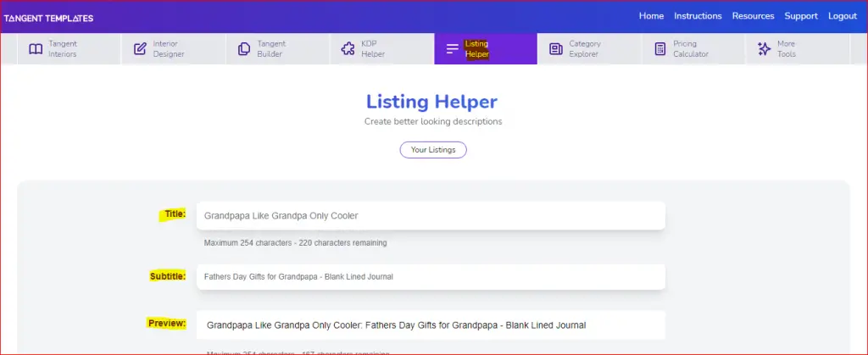Click the Pricing Calculator icon
This screenshot has width=868, height=355.
coord(659,48)
